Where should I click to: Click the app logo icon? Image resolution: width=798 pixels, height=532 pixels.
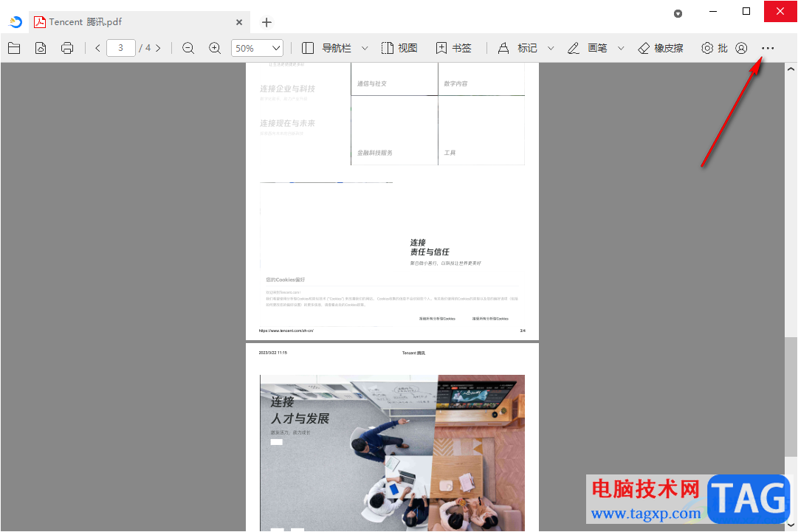(16, 22)
